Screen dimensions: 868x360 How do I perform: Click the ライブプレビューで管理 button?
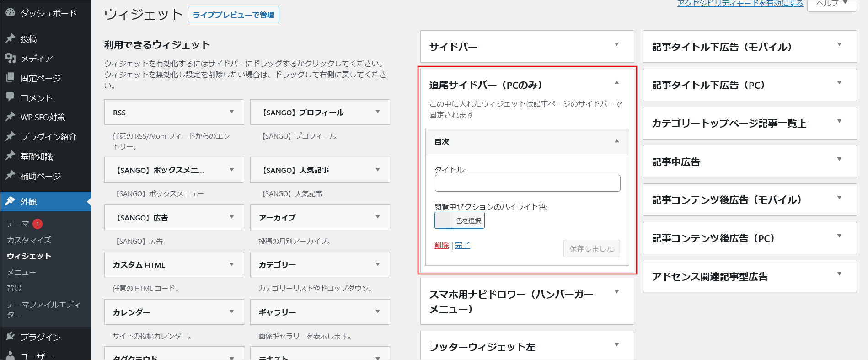[x=233, y=15]
